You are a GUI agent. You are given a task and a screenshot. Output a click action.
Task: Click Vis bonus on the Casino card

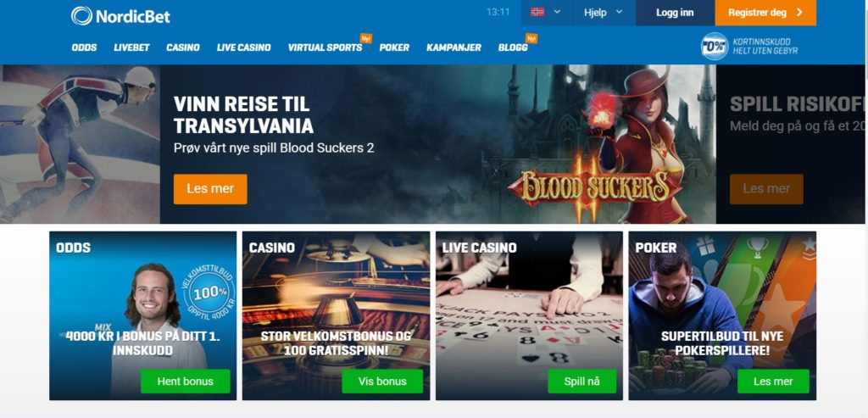pyautogui.click(x=382, y=382)
